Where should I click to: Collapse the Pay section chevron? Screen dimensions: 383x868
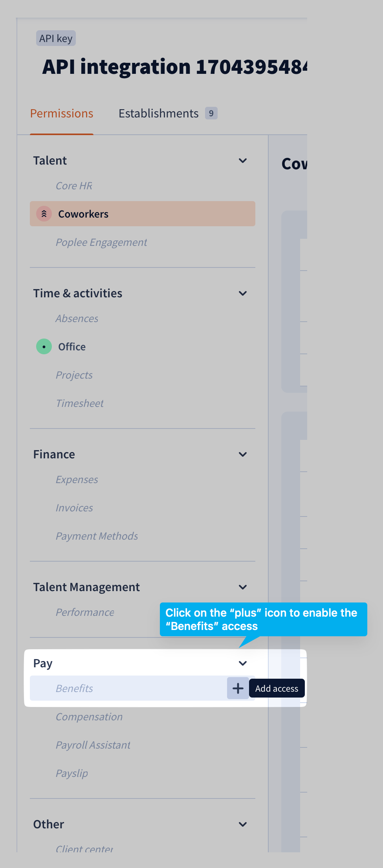[x=243, y=663]
